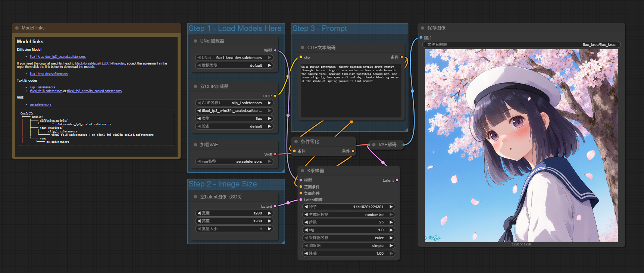The width and height of the screenshot is (644, 273).
Task: Collapse the CLIP文本编码 node via its dot
Action: point(303,48)
